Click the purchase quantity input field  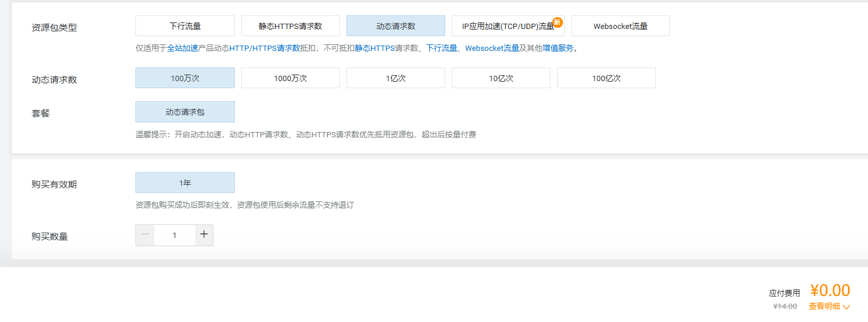(x=174, y=235)
